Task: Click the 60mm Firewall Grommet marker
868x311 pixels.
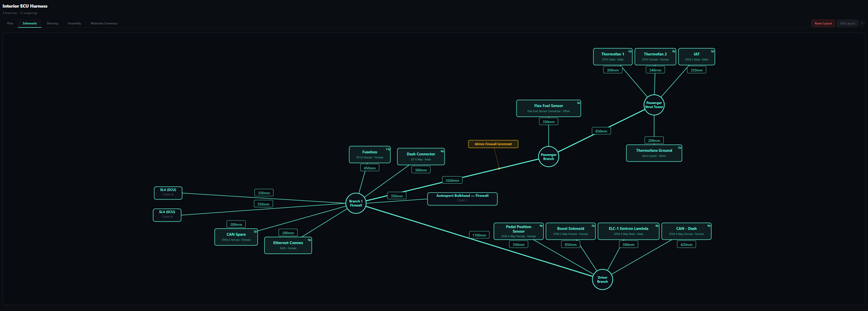Action: 493,144
